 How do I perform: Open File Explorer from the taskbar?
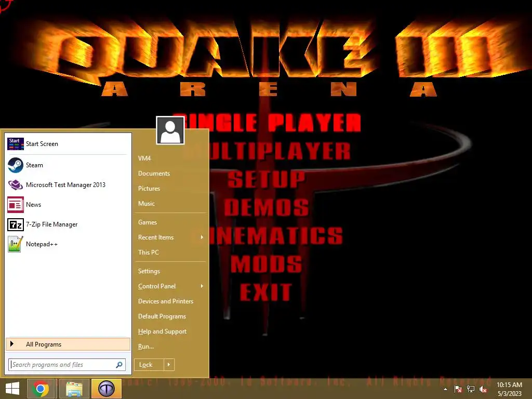74,389
